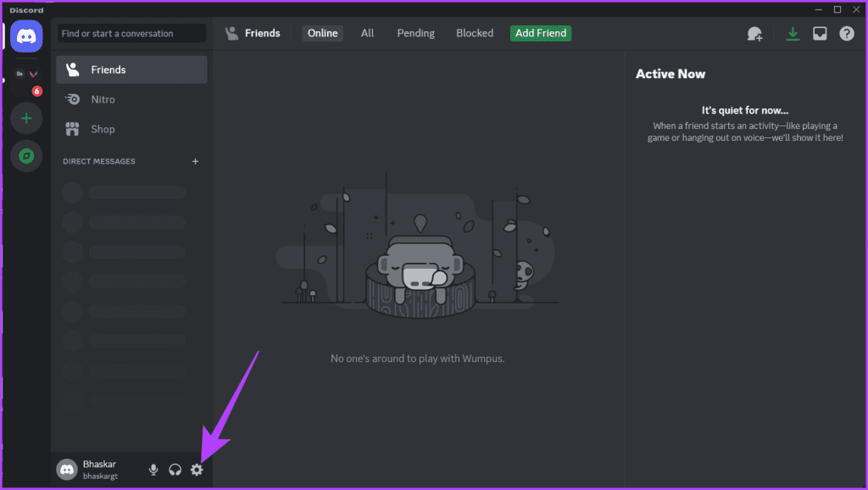Click the green update download icon
This screenshot has width=868, height=490.
(x=793, y=33)
